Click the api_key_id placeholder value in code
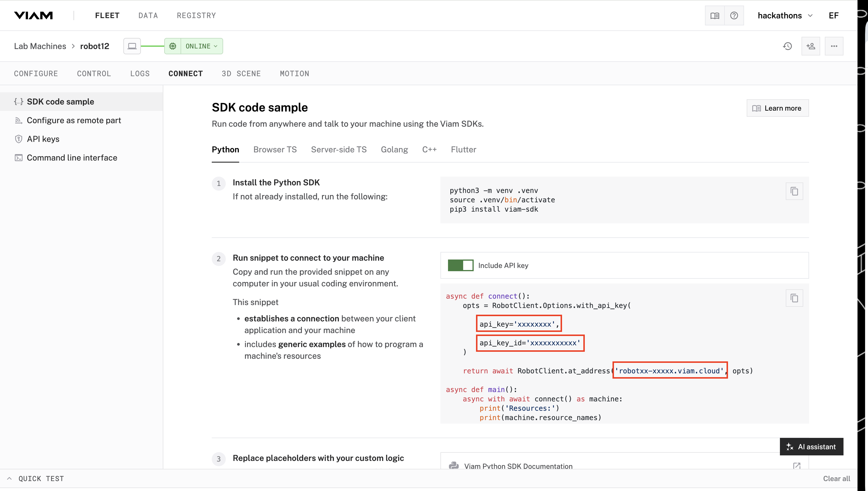Viewport: 868px width, 491px height. pyautogui.click(x=553, y=343)
